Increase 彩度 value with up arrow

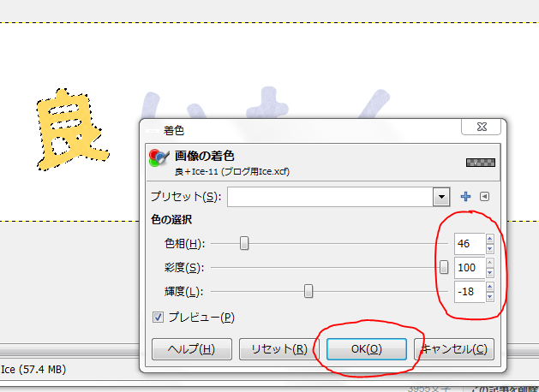click(490, 263)
